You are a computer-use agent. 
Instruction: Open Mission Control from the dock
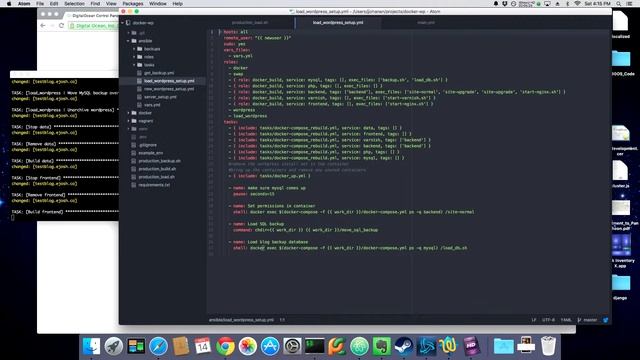[x=136, y=346]
